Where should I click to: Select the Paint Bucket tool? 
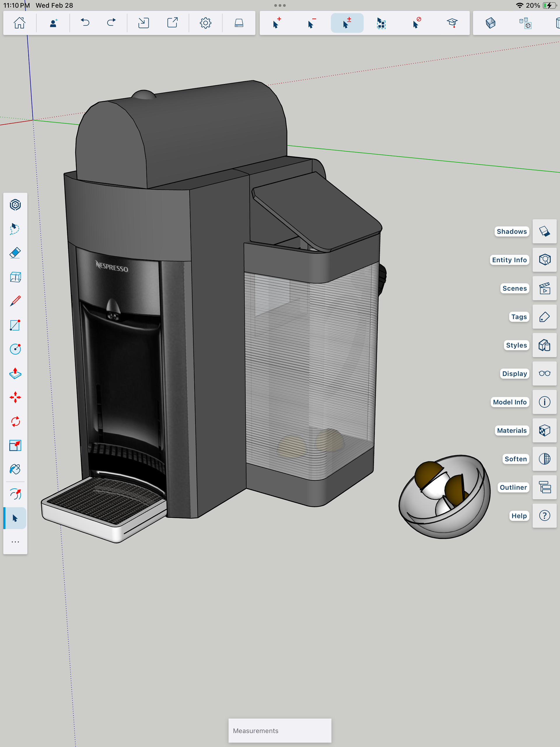(x=15, y=469)
